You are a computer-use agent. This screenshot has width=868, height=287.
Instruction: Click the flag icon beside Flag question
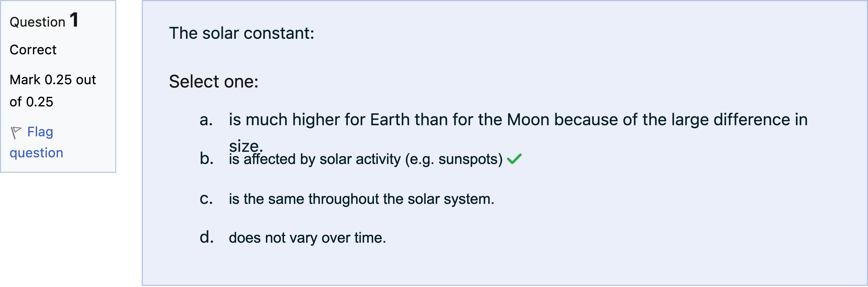[x=16, y=132]
